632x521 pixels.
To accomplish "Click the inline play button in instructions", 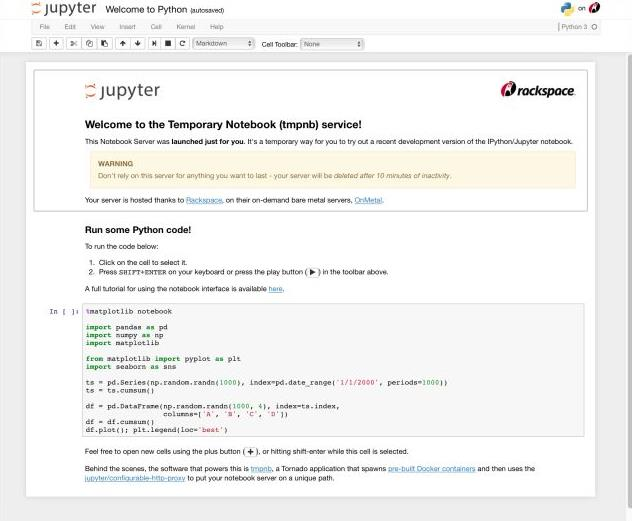I will (312, 272).
